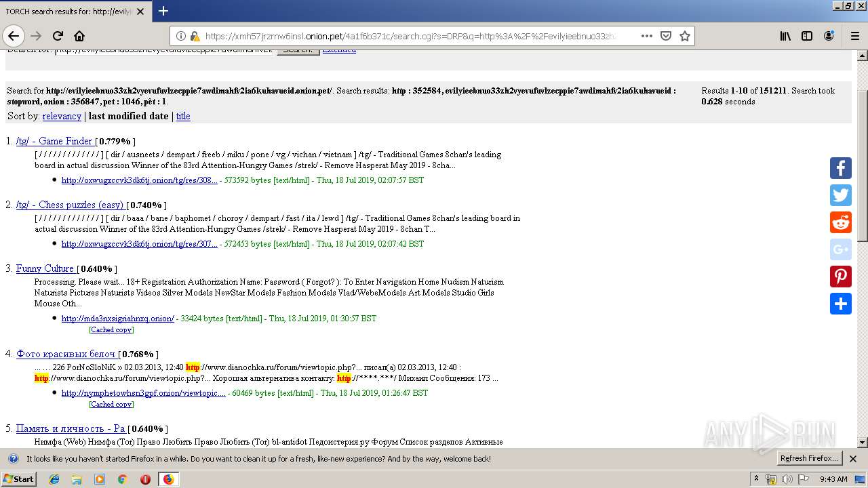Open the Library panel

[785, 36]
